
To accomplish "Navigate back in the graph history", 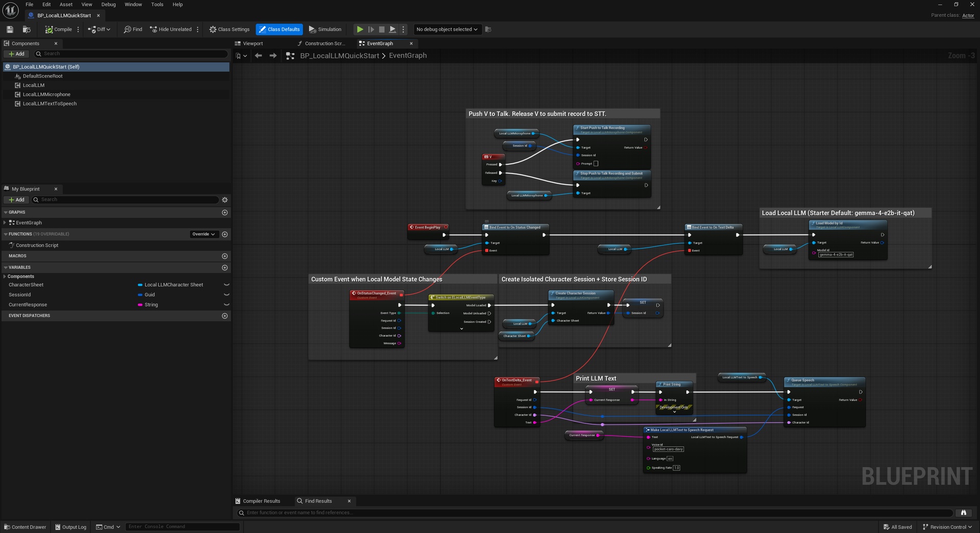I will pos(258,56).
